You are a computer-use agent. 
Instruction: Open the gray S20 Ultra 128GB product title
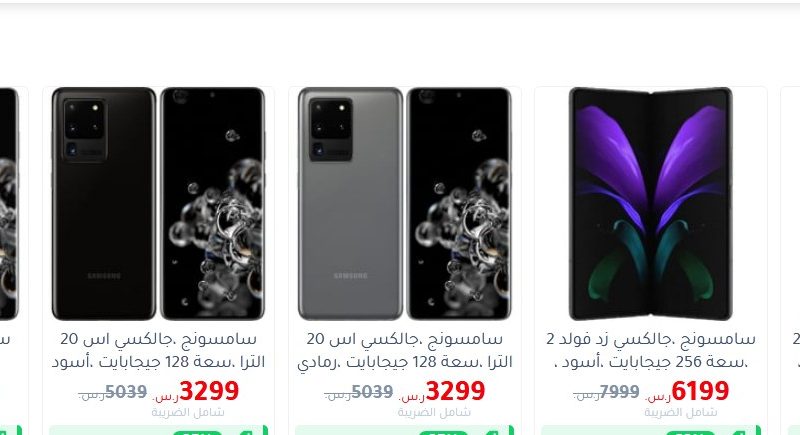[x=405, y=350]
